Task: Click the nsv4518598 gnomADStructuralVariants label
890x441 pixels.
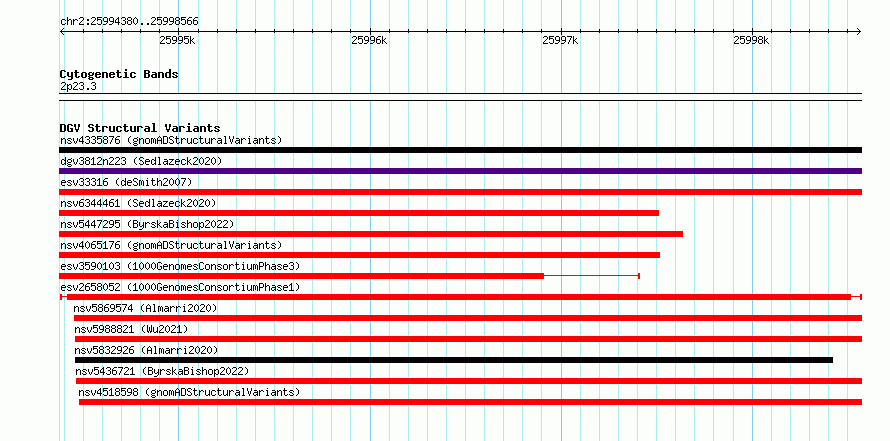Action: pyautogui.click(x=189, y=392)
